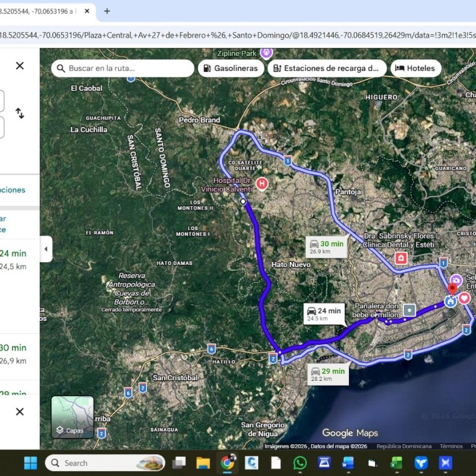This screenshot has width=476, height=476.
Task: Select the red destination pin on map
Action: click(x=452, y=289)
